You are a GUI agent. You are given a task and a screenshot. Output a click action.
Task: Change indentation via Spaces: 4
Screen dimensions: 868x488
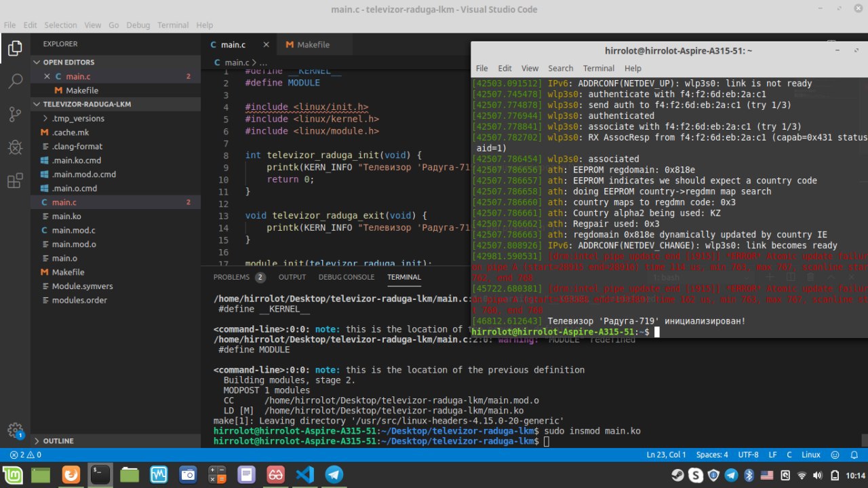712,455
